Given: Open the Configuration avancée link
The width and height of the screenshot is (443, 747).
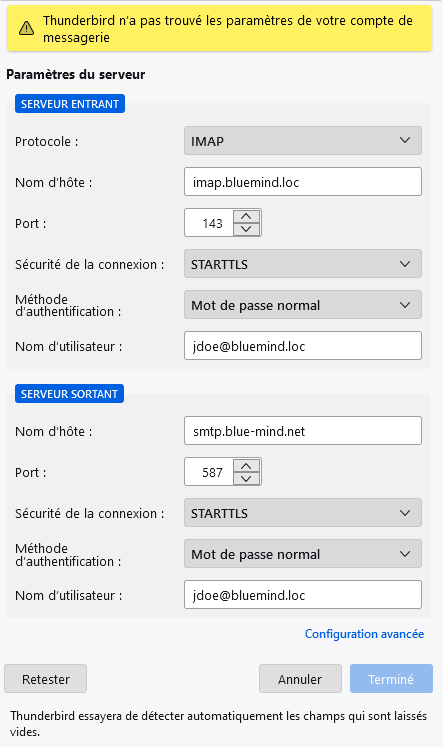Looking at the screenshot, I should (364, 634).
